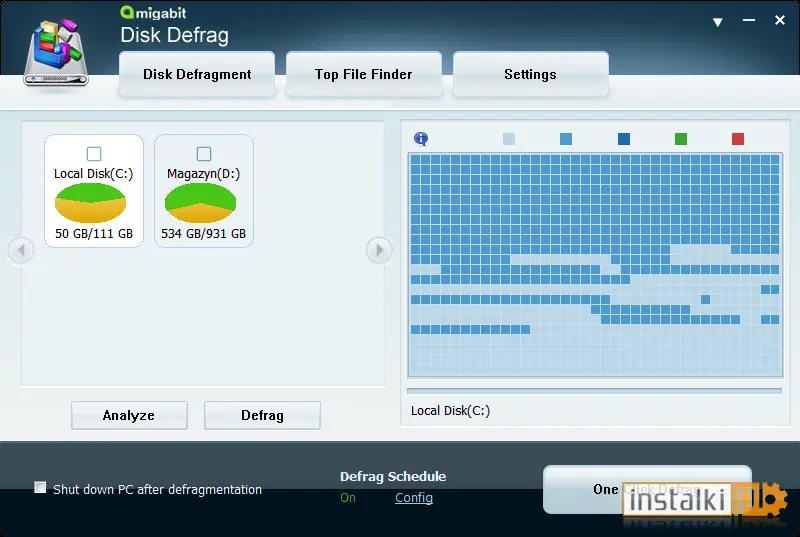800x537 pixels.
Task: Enable Shut down PC after defragmentation
Action: 40,488
